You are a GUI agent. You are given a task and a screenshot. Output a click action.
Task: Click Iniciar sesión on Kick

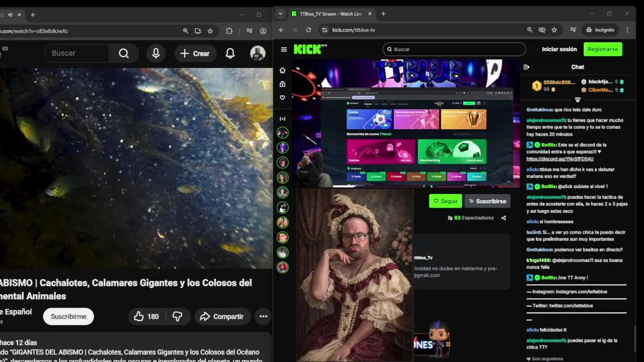pyautogui.click(x=559, y=49)
